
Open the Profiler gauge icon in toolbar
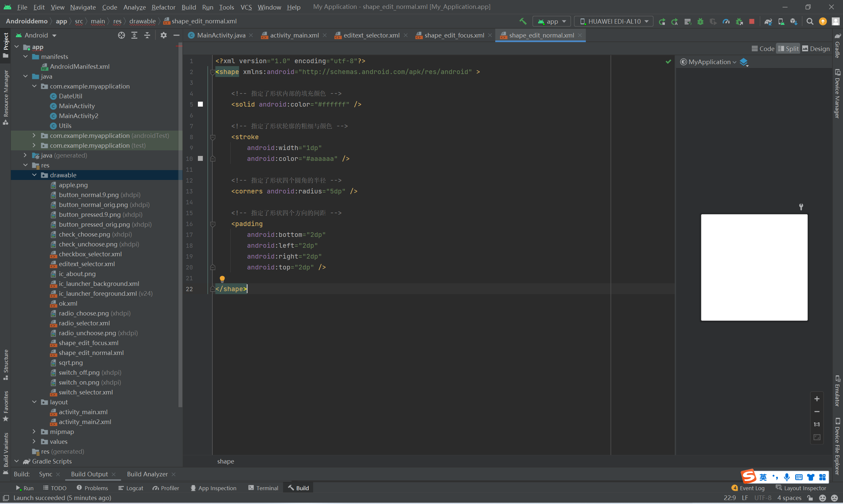[726, 21]
